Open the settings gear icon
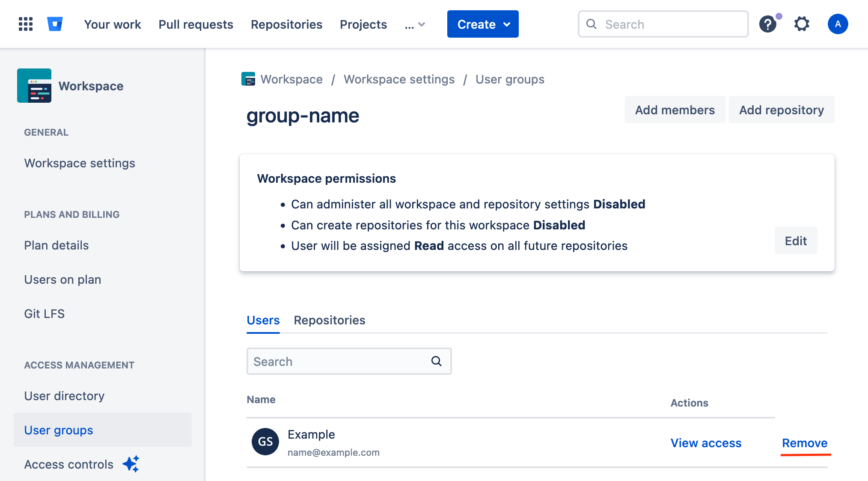Screen dimensions: 868x481 [x=802, y=24]
